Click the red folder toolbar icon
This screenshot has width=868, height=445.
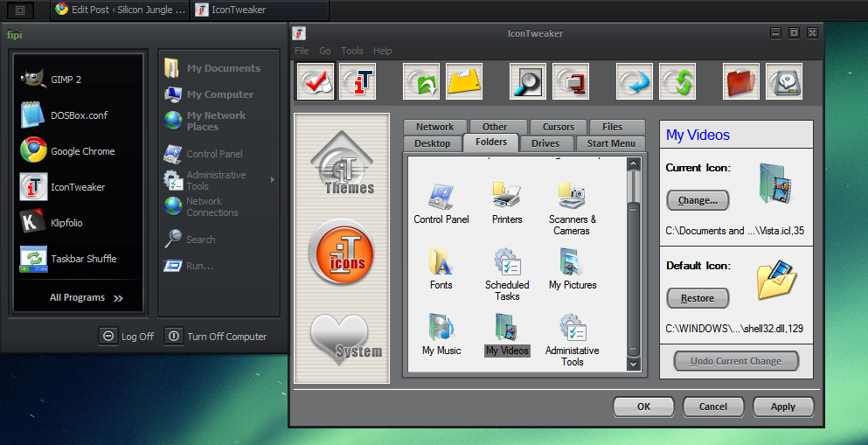[741, 81]
